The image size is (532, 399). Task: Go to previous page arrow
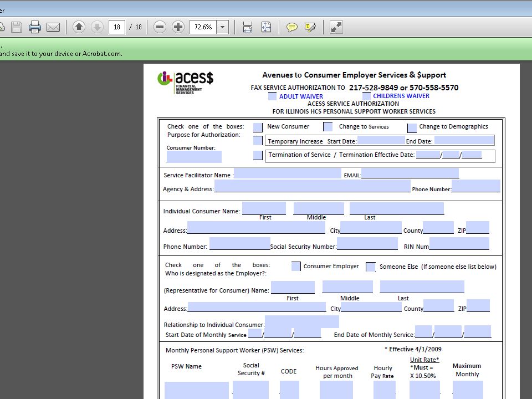[x=79, y=27]
